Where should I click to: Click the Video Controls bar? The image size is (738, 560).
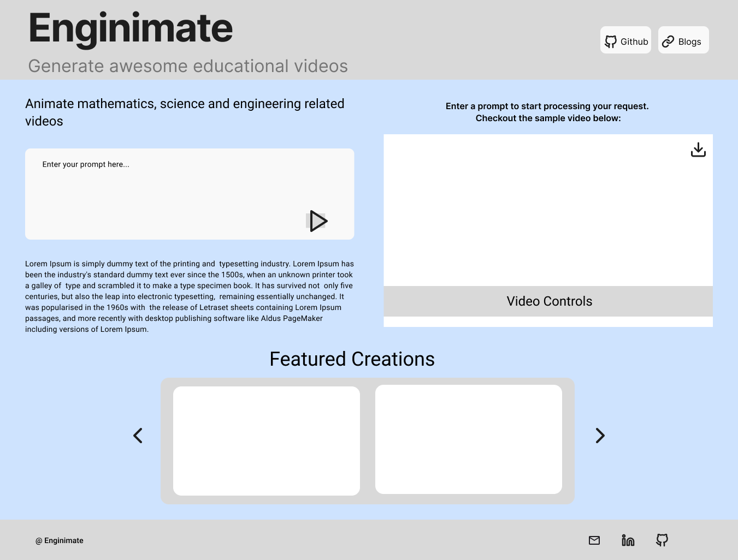[x=548, y=301]
